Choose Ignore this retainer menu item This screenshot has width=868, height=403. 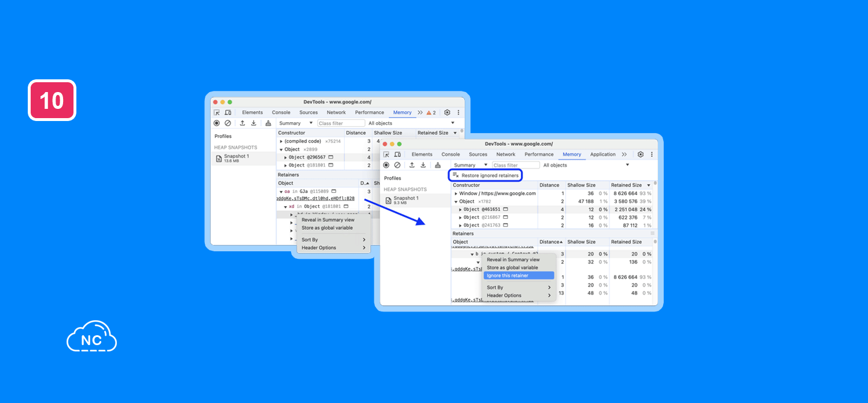coord(518,276)
